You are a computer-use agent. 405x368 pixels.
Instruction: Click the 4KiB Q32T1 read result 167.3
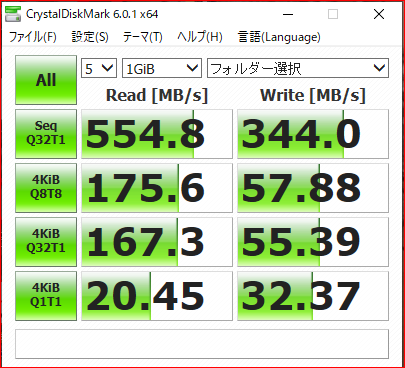point(157,242)
